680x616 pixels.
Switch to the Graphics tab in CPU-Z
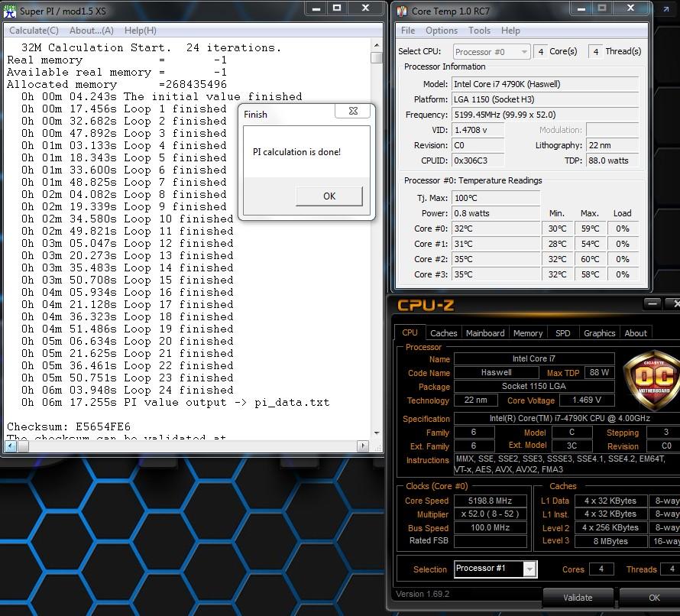599,333
